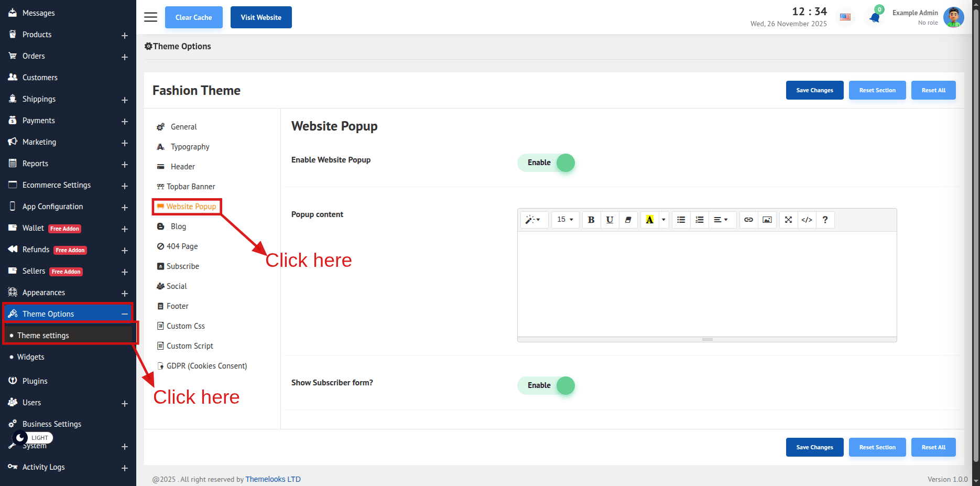Insert a picture using the image icon
Viewport: 980px width, 486px height.
(x=767, y=220)
